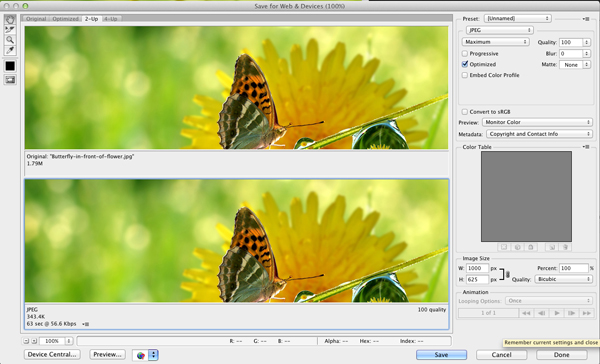600x364 pixels.
Task: Click the Save button
Action: 441,355
